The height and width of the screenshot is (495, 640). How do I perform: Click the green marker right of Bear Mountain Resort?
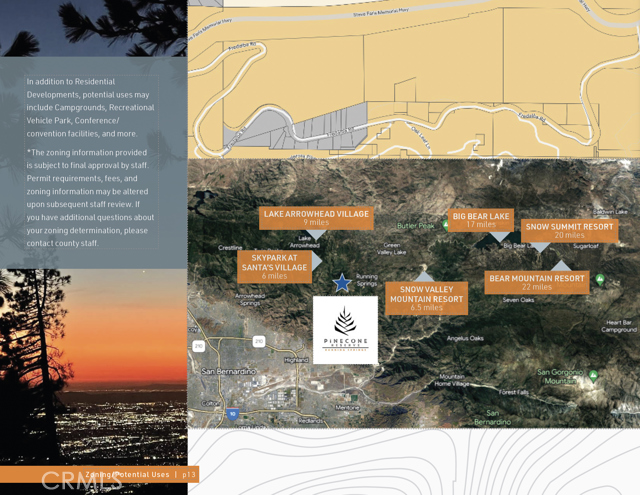pos(599,279)
